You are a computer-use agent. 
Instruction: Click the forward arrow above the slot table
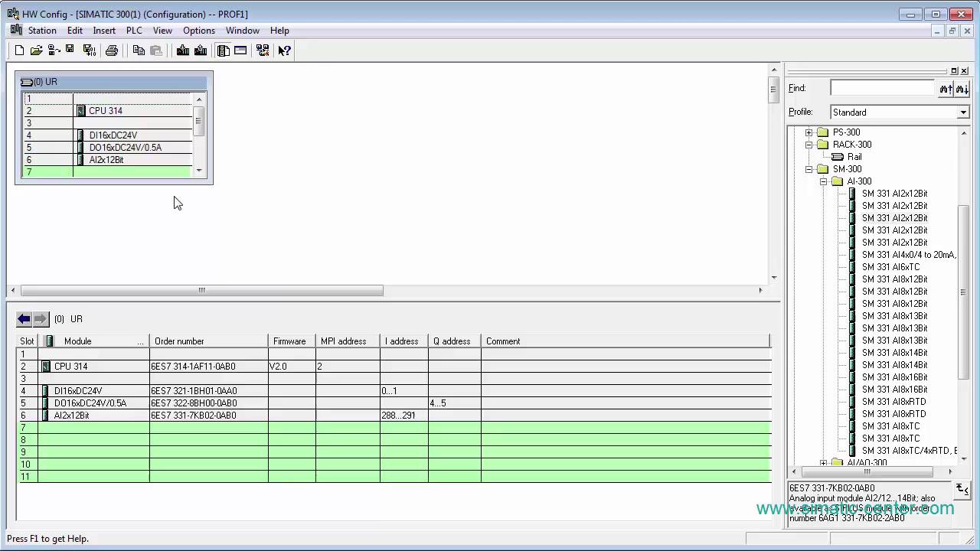pos(41,319)
